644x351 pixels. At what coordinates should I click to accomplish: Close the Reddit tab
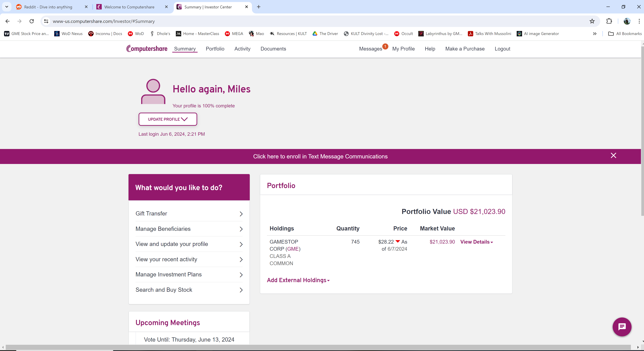[x=86, y=7]
